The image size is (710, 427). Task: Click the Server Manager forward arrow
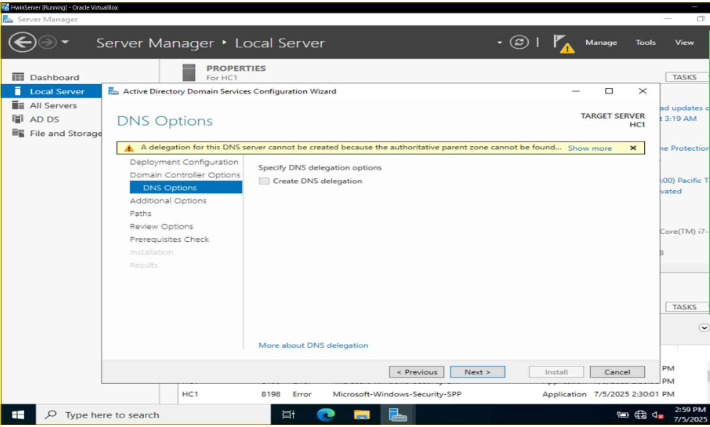click(47, 43)
